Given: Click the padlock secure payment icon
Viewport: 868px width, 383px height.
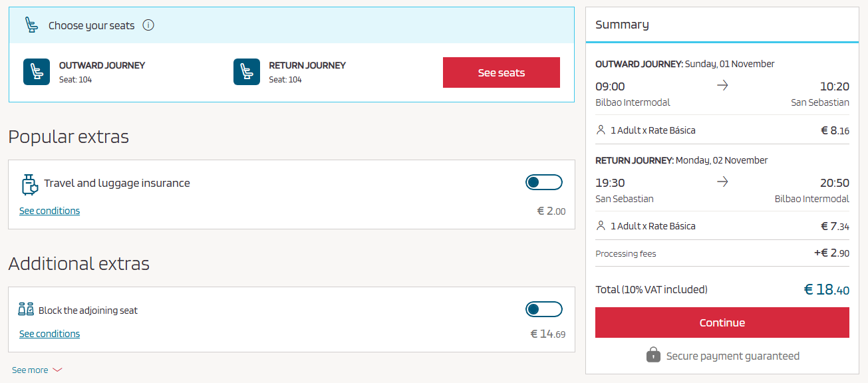Looking at the screenshot, I should pyautogui.click(x=653, y=354).
